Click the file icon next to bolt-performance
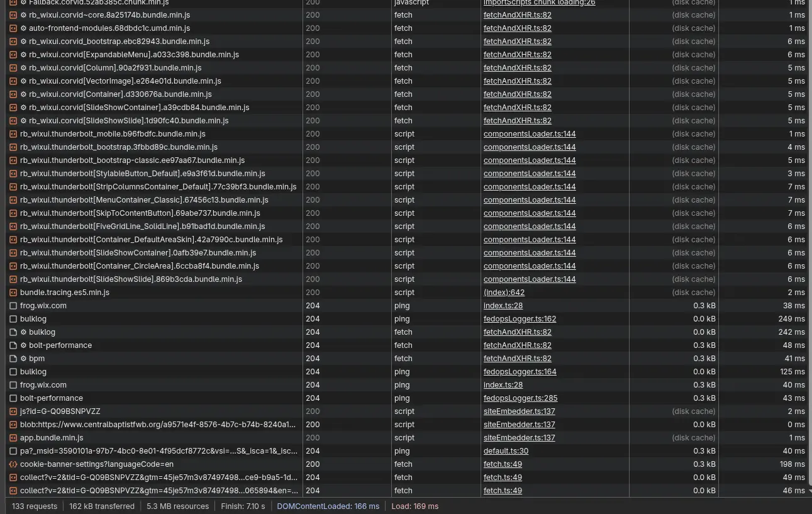The width and height of the screenshot is (812, 514). [13, 398]
